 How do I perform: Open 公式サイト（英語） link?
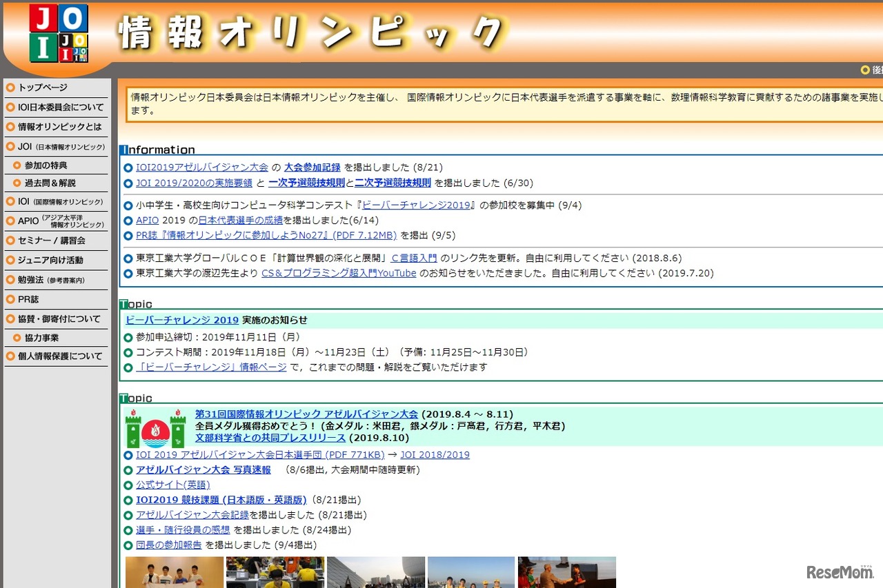click(x=173, y=485)
